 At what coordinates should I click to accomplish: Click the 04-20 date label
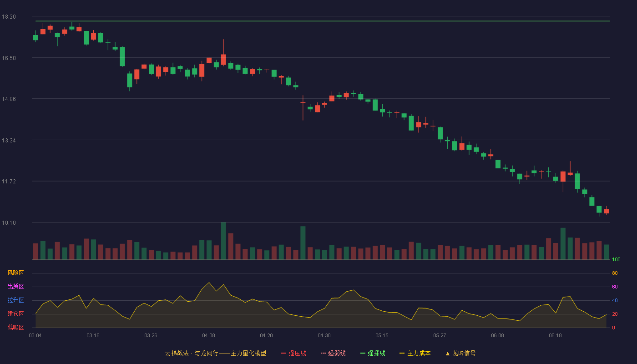pos(266,335)
